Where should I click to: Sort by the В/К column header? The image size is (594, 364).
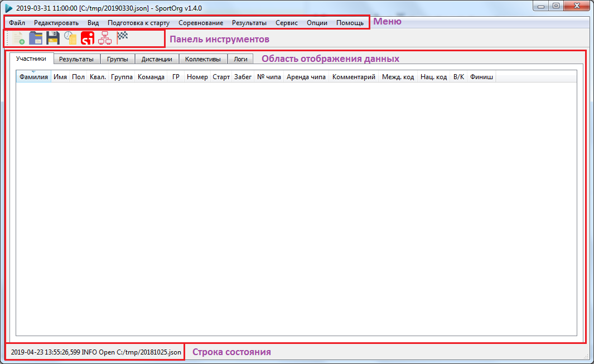(x=459, y=77)
